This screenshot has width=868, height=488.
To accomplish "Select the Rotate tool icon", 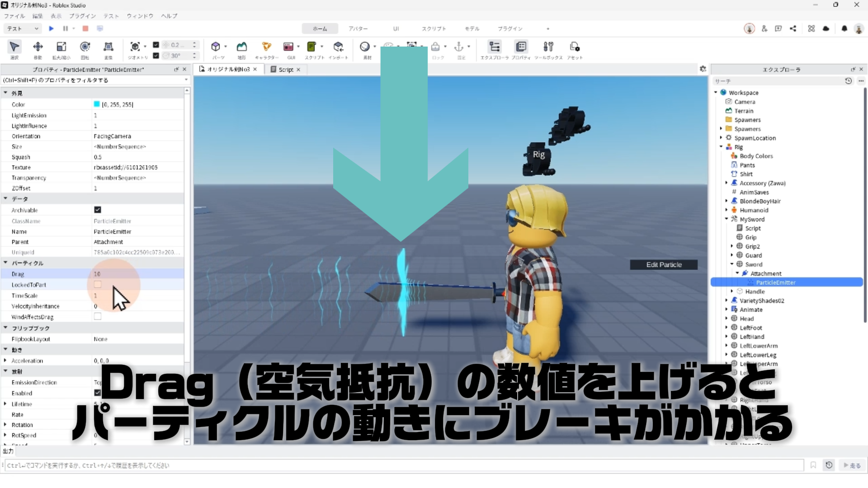I will tap(85, 47).
